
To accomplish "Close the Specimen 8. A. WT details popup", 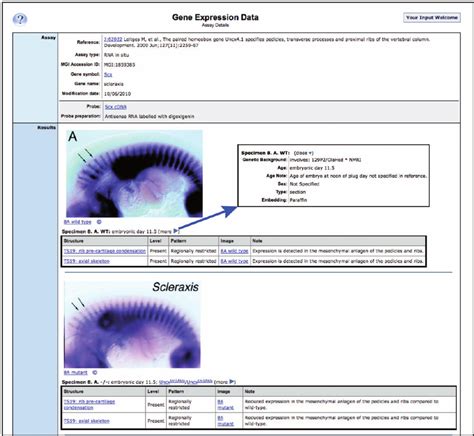I will (303, 153).
